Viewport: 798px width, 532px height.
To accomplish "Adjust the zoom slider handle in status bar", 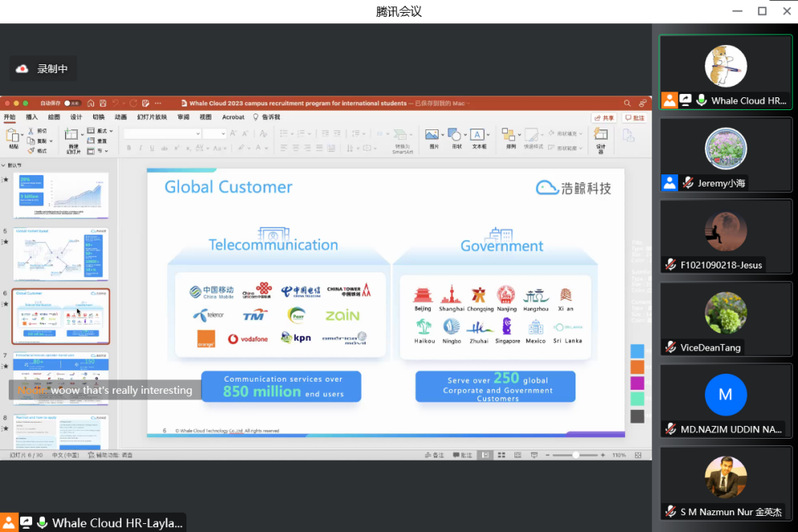I will point(576,455).
